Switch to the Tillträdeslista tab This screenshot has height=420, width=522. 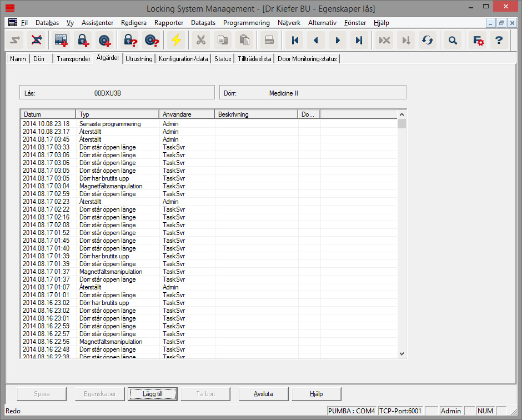(254, 59)
